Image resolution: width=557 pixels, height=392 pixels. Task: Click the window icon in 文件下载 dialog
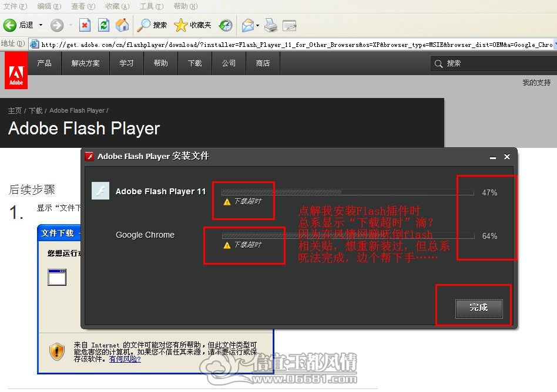pos(57,277)
